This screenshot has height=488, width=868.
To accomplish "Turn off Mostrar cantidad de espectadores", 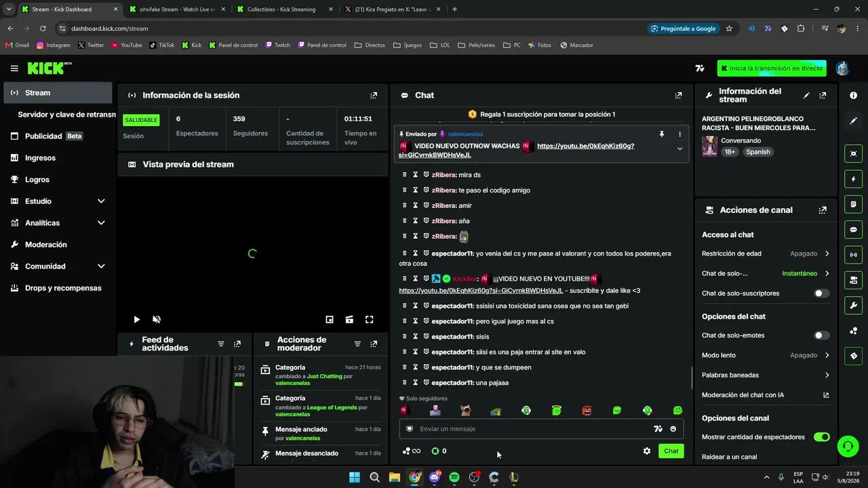I will 821,437.
